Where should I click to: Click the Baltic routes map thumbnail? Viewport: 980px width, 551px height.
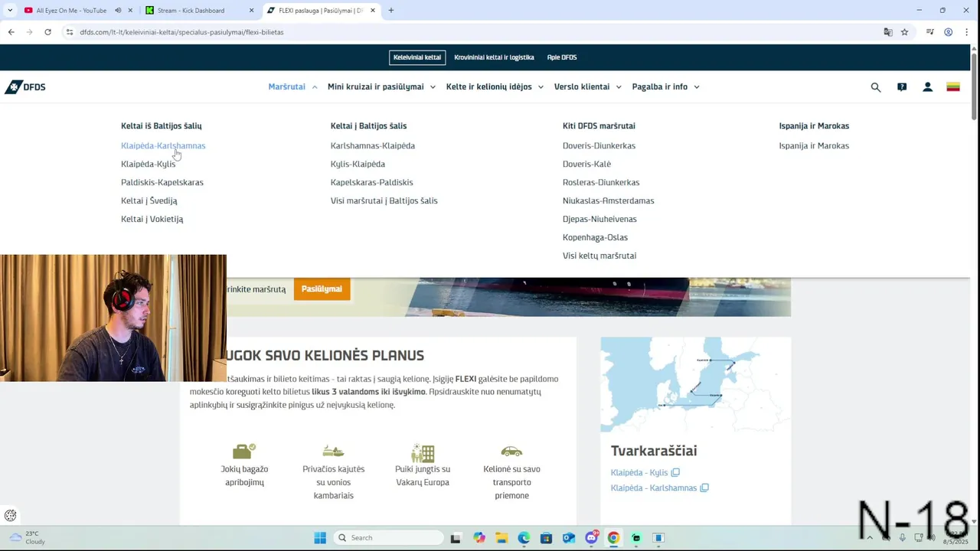pos(695,384)
